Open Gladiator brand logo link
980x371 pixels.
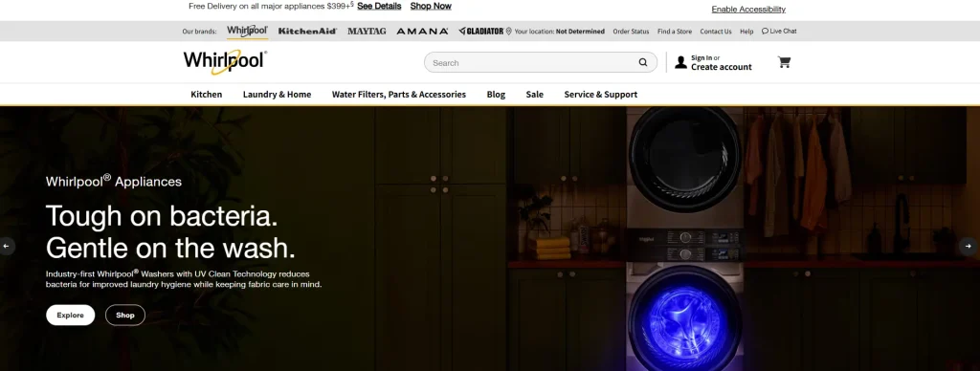[480, 32]
